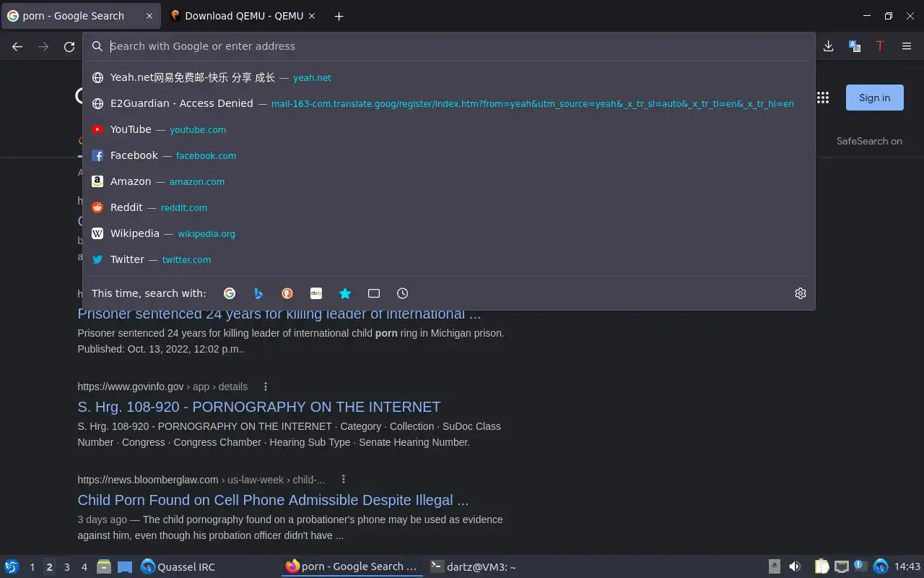Click the 14:43 clock

[x=907, y=567]
